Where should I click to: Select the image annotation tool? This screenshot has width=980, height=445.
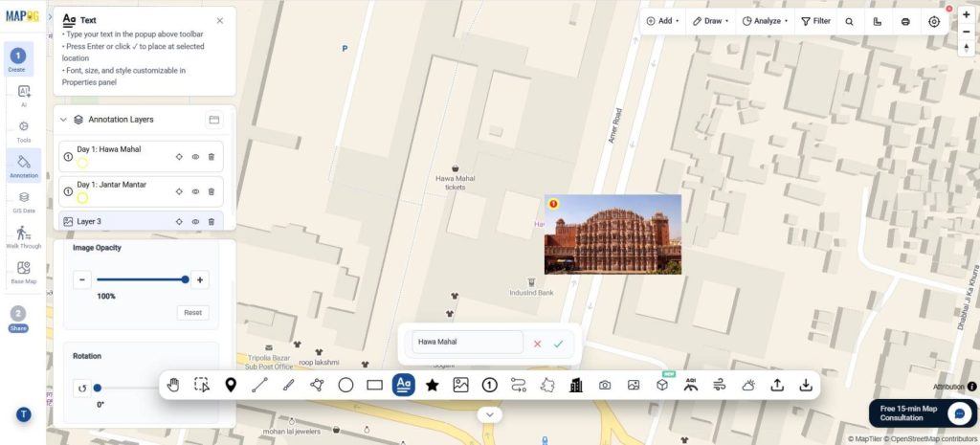460,385
